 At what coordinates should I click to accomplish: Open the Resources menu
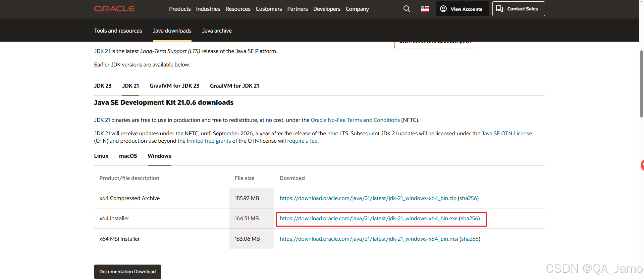click(238, 9)
